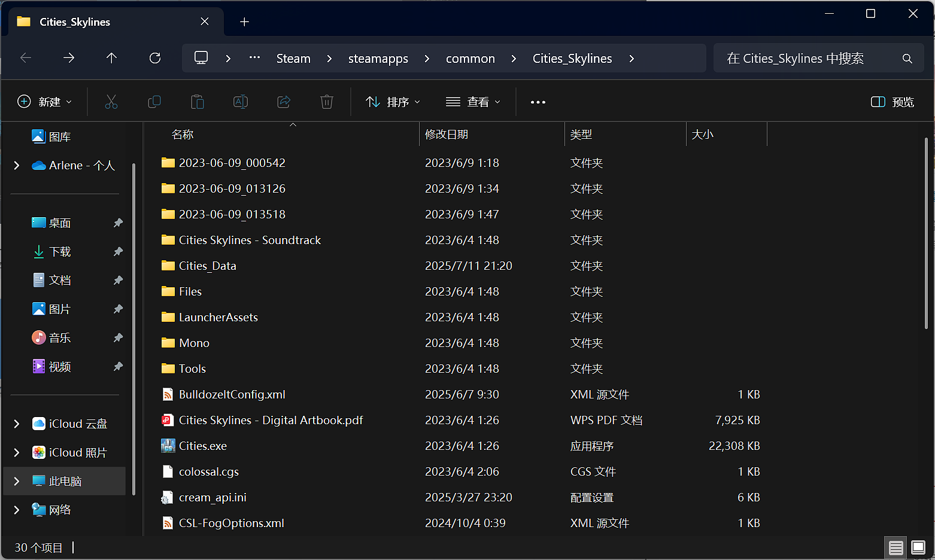Click the Share icon in toolbar
This screenshot has height=560, width=935.
tap(284, 102)
